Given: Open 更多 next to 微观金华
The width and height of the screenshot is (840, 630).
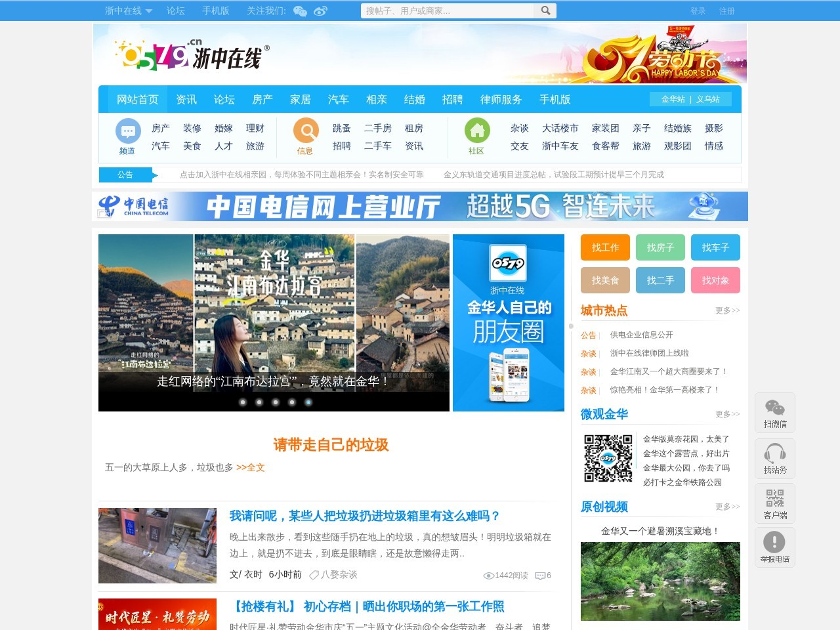Looking at the screenshot, I should pos(728,414).
